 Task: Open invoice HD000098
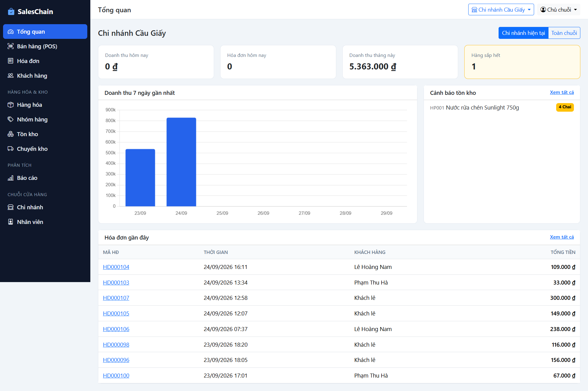(116, 345)
